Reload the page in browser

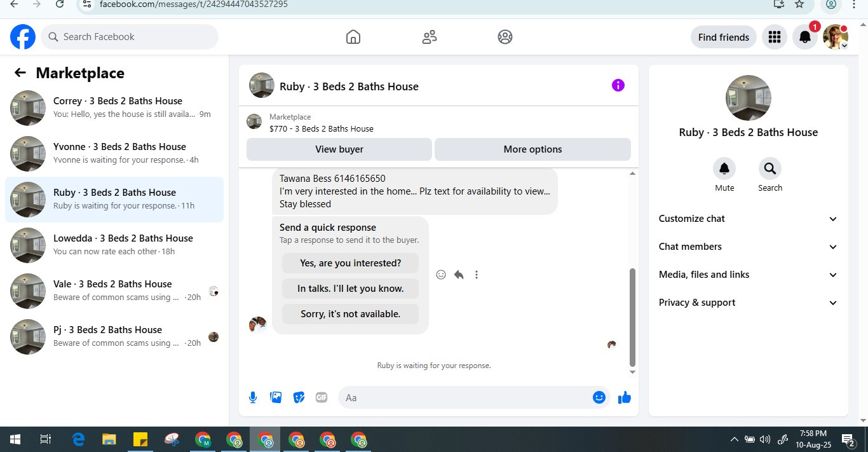(x=59, y=4)
